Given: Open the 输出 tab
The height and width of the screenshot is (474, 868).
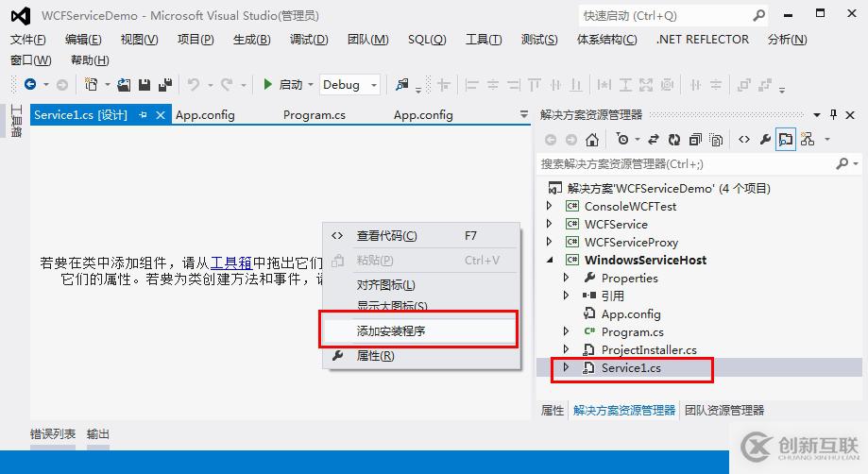Looking at the screenshot, I should 98,434.
